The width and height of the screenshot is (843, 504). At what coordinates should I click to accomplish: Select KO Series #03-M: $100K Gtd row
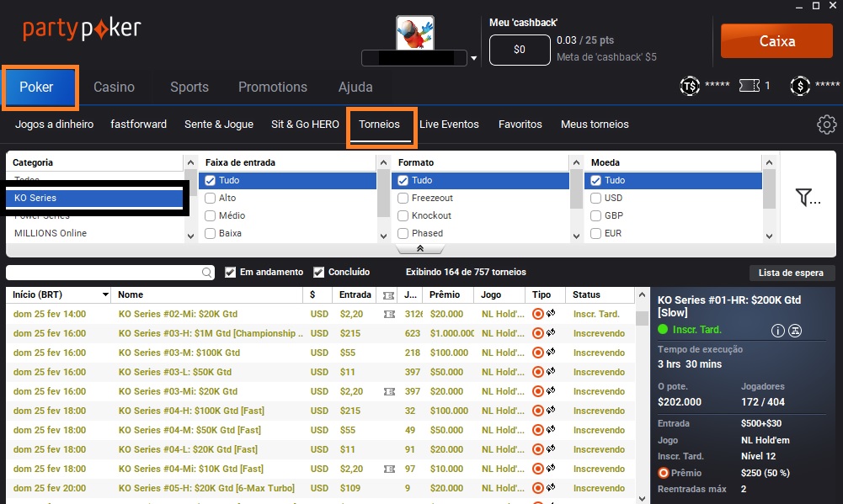coord(320,353)
